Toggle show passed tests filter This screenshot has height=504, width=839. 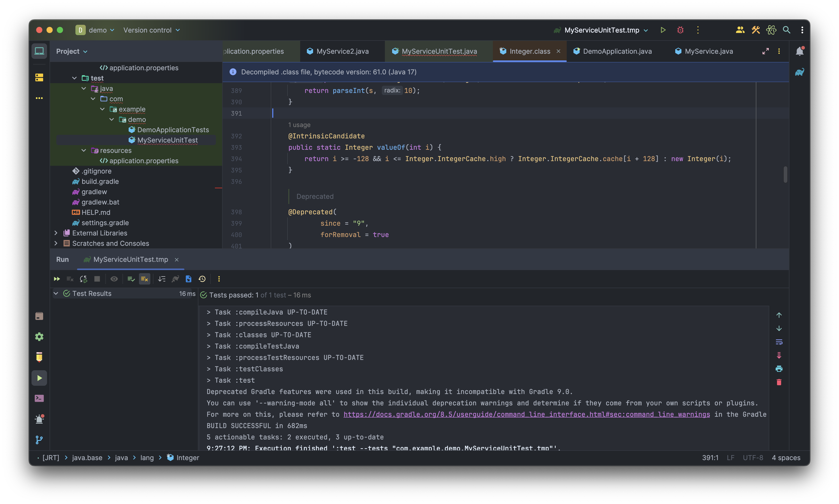131,279
